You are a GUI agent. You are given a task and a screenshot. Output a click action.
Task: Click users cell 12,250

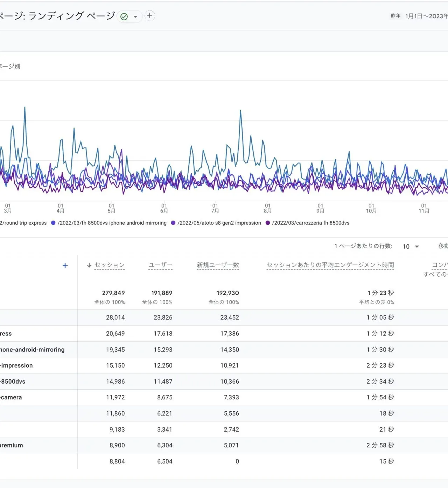(163, 365)
